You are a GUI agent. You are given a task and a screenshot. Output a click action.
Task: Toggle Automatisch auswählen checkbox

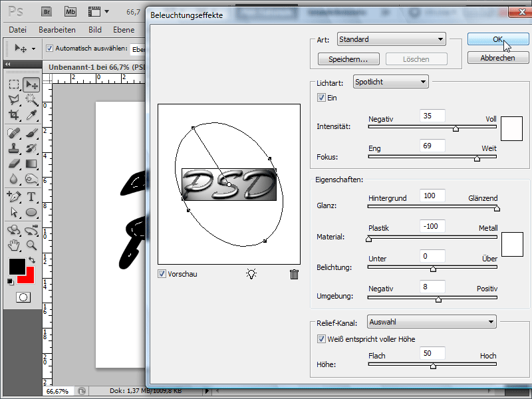pos(49,48)
